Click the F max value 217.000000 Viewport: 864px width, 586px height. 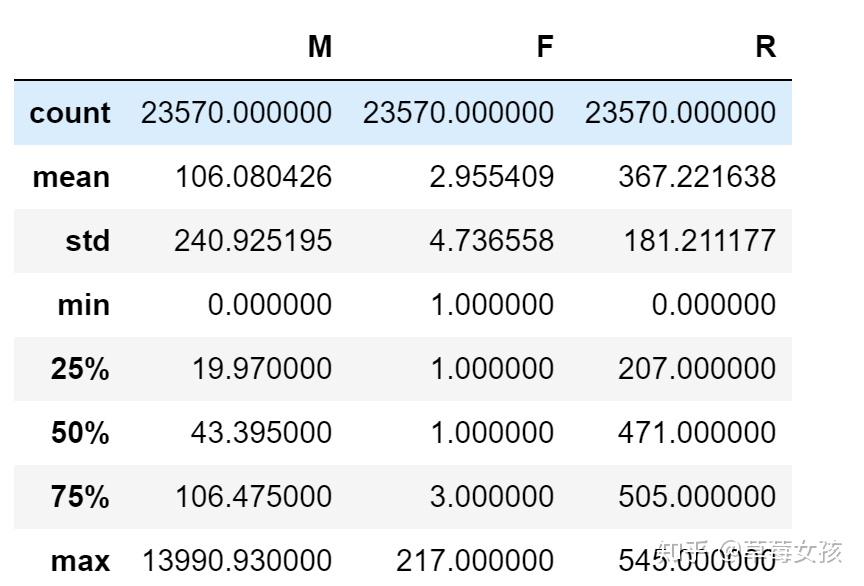pyautogui.click(x=475, y=561)
